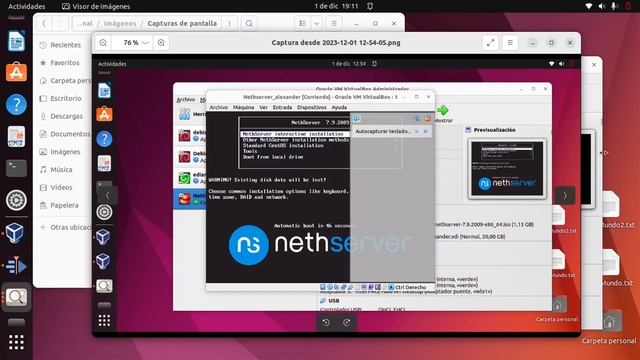Select the image viewer icon in dock

click(x=16, y=297)
